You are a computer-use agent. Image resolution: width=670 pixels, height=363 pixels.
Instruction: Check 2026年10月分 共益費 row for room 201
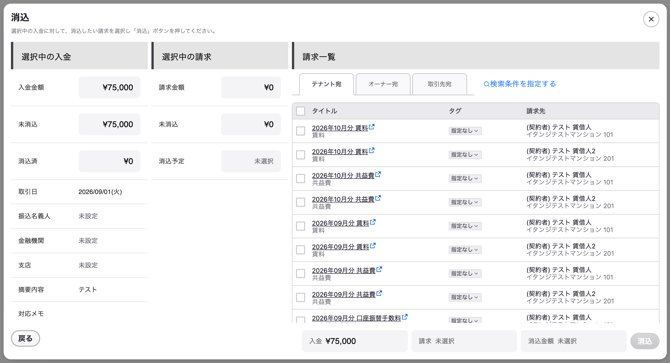(301, 202)
